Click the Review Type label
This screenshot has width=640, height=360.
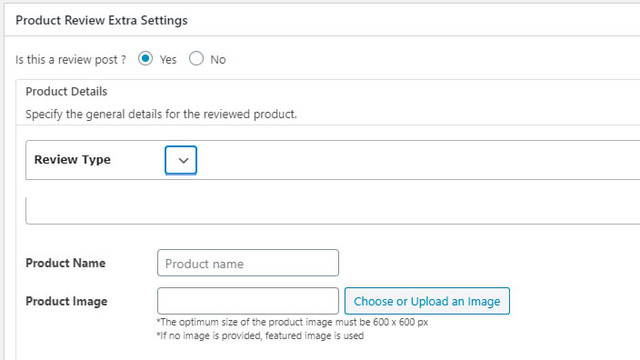pos(72,160)
